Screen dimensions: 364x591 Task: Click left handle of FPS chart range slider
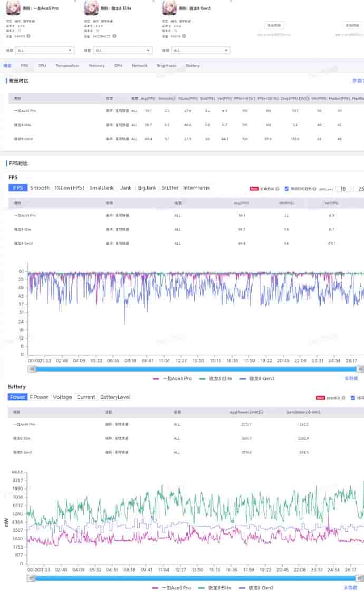(32, 369)
